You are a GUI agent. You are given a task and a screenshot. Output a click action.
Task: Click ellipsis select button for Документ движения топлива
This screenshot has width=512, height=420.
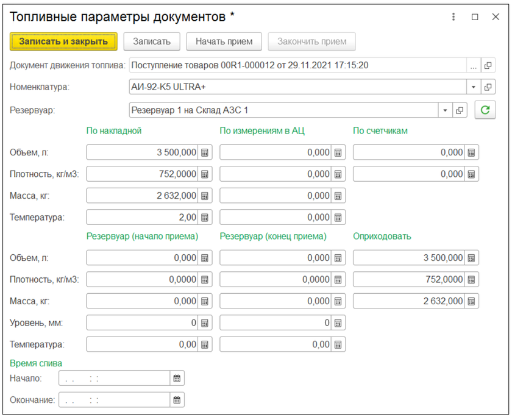click(x=474, y=66)
